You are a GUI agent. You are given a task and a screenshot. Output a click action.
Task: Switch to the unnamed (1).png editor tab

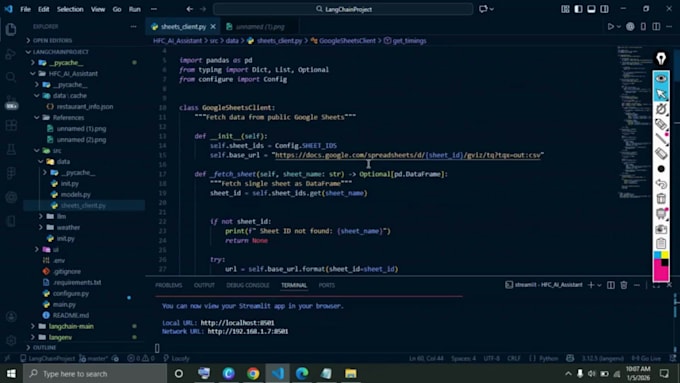tap(260, 26)
